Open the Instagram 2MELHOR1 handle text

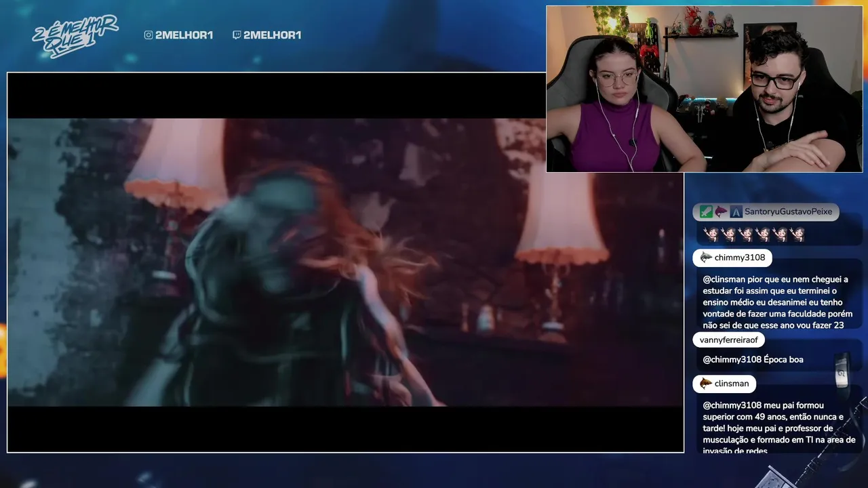[184, 35]
